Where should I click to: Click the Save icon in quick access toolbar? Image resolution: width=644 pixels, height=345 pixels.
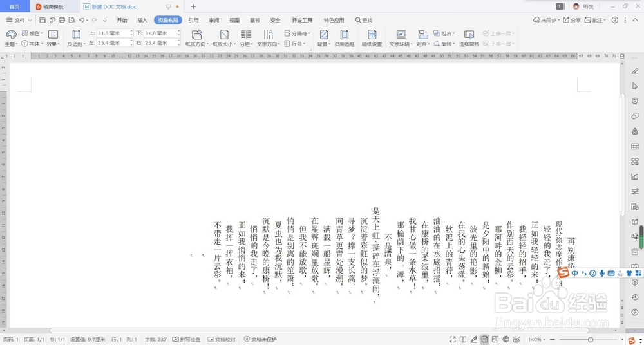(x=43, y=20)
